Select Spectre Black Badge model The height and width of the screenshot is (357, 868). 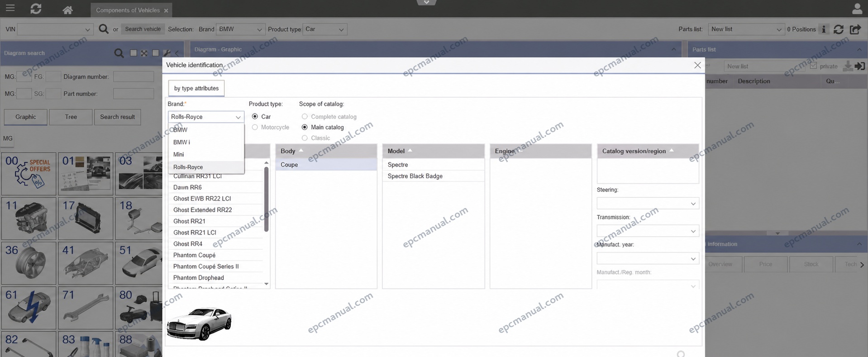pos(434,176)
